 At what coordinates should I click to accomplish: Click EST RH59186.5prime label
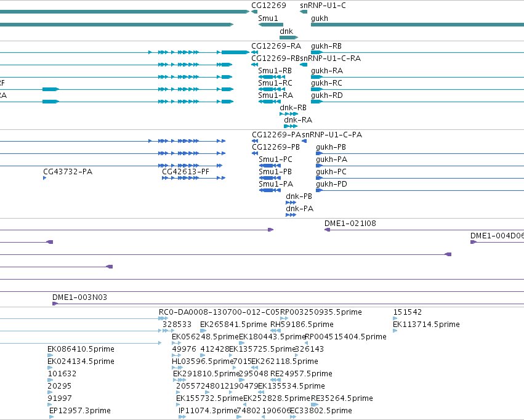[x=302, y=325]
